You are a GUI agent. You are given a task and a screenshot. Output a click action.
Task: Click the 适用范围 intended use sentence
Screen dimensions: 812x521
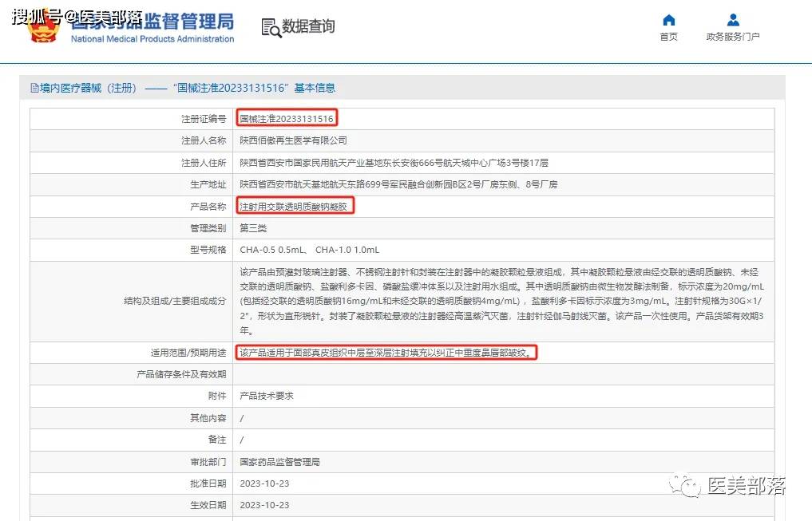[x=386, y=353]
